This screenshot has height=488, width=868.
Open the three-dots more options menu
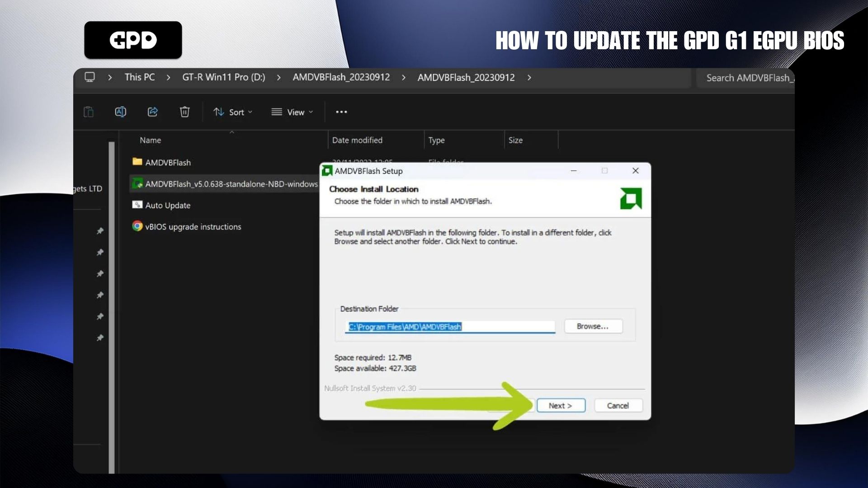[x=341, y=112]
